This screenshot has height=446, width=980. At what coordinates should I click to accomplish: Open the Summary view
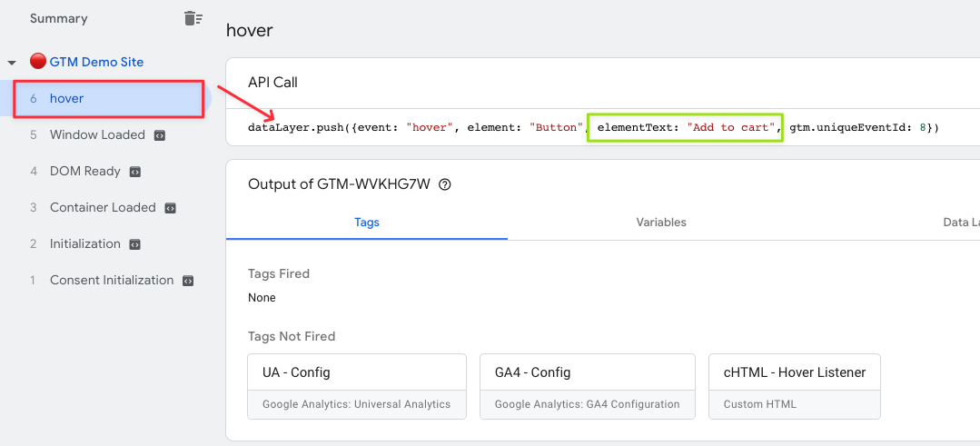click(59, 19)
